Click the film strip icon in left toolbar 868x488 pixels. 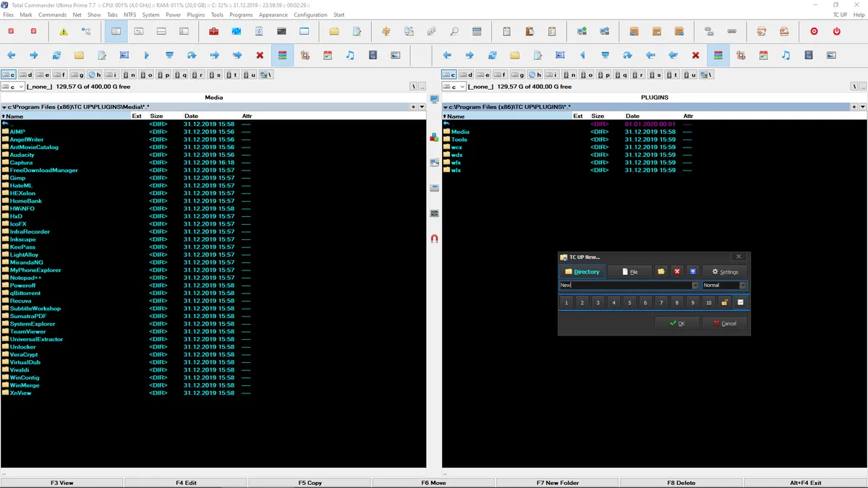(x=373, y=55)
